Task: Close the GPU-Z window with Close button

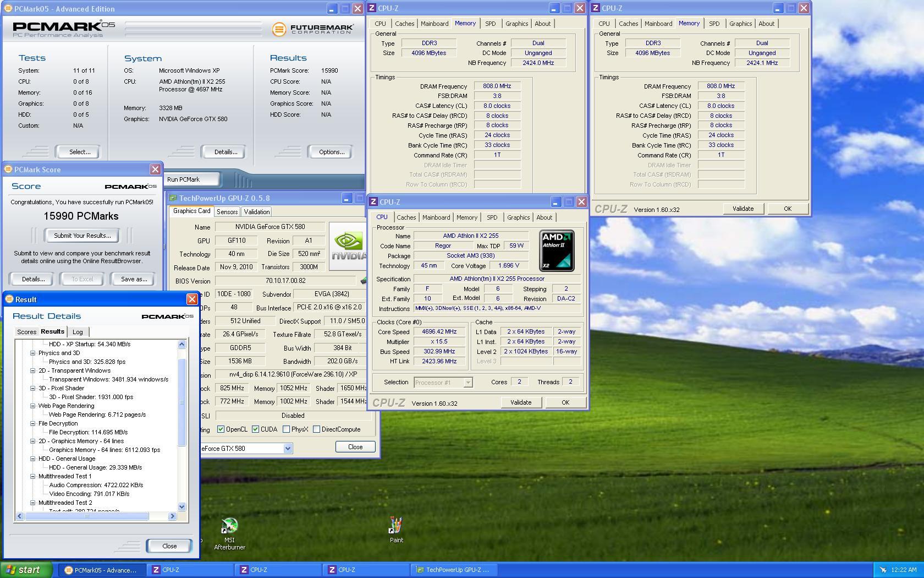Action: [355, 447]
